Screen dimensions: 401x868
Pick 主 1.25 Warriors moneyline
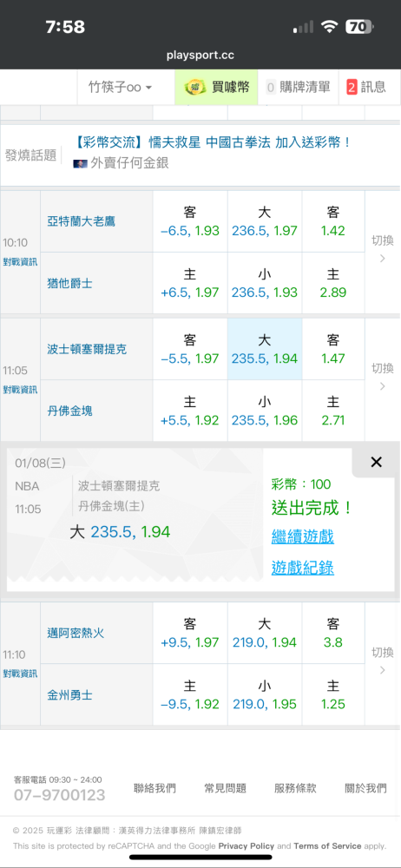(333, 695)
